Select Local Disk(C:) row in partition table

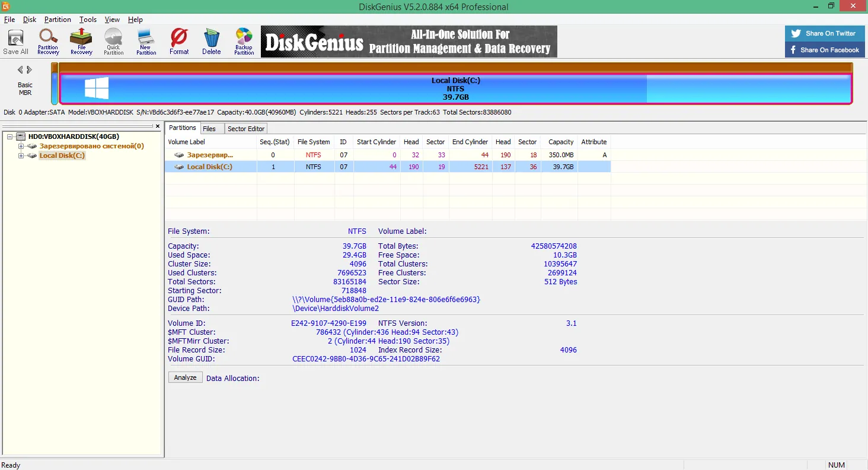pyautogui.click(x=388, y=167)
